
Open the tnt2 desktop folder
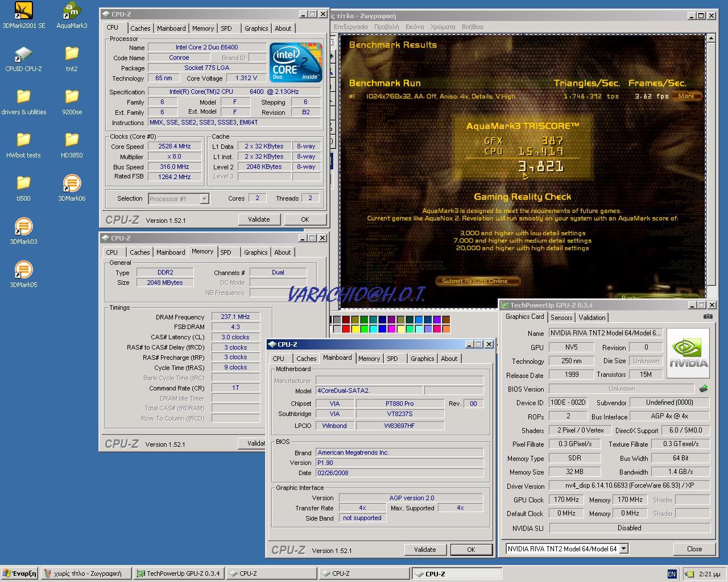(72, 59)
